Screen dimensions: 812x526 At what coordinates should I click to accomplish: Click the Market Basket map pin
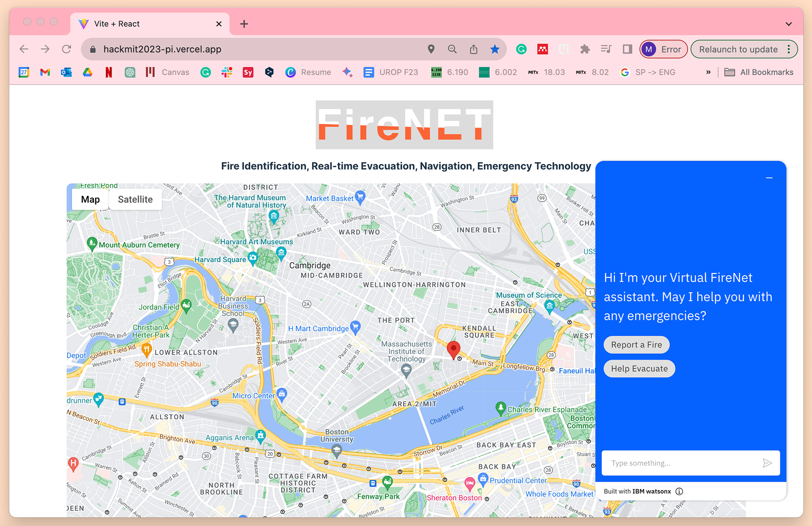360,197
